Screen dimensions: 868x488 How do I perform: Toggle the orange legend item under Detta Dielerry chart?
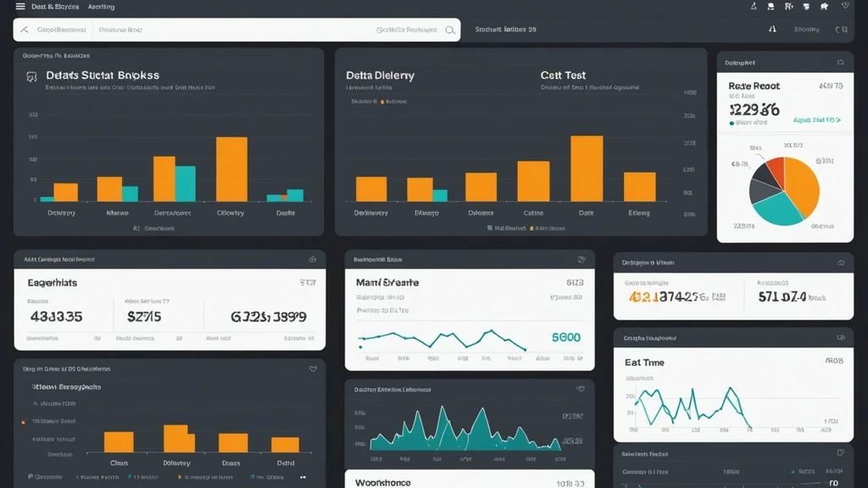[x=548, y=228]
